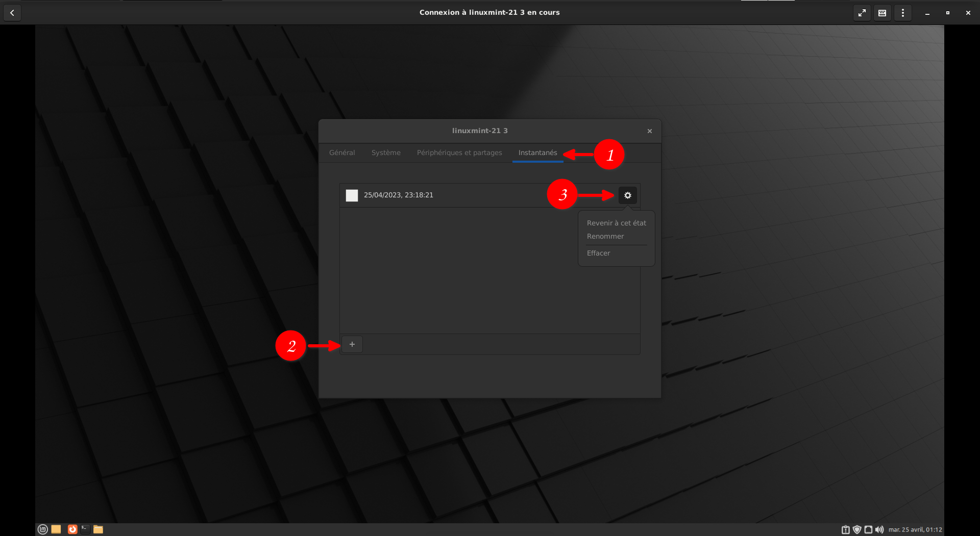Open the Linux Mint menu in guest panel
This screenshot has height=536, width=980.
(x=43, y=529)
